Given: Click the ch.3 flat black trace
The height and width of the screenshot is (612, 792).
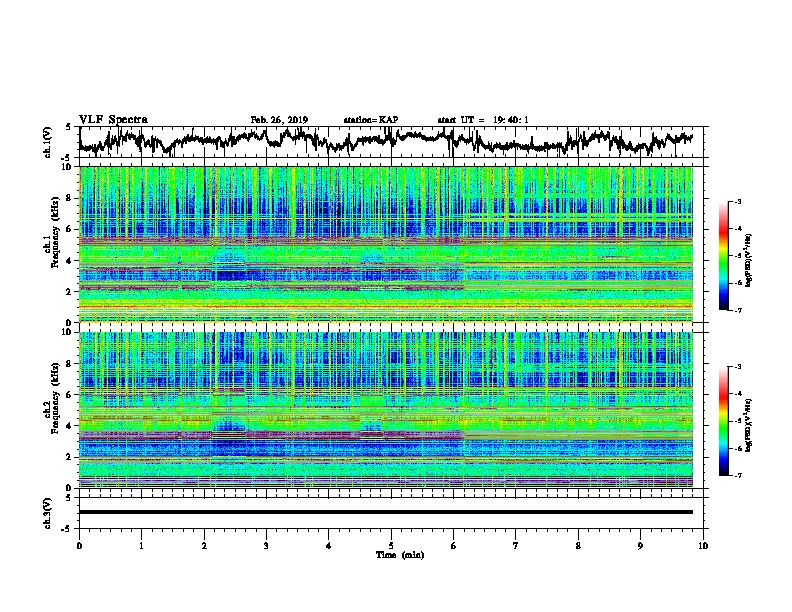Looking at the screenshot, I should [x=386, y=512].
